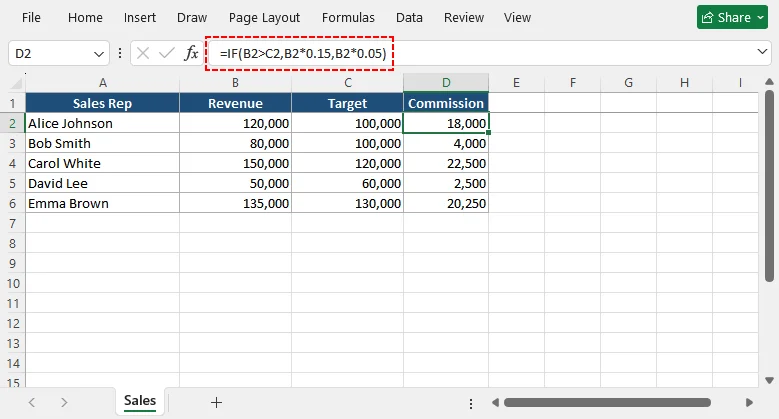The width and height of the screenshot is (779, 419).
Task: Open the Draw tab
Action: [192, 17]
